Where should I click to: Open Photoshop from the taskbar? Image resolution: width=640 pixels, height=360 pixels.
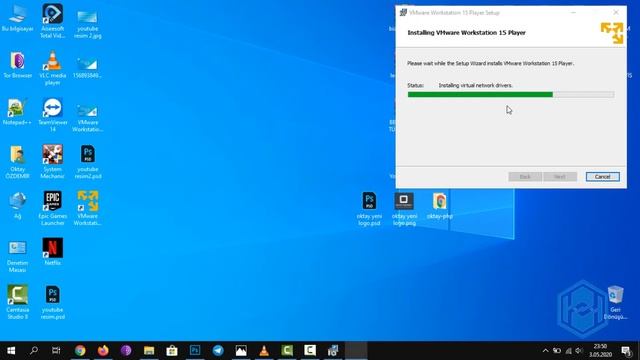click(x=195, y=351)
